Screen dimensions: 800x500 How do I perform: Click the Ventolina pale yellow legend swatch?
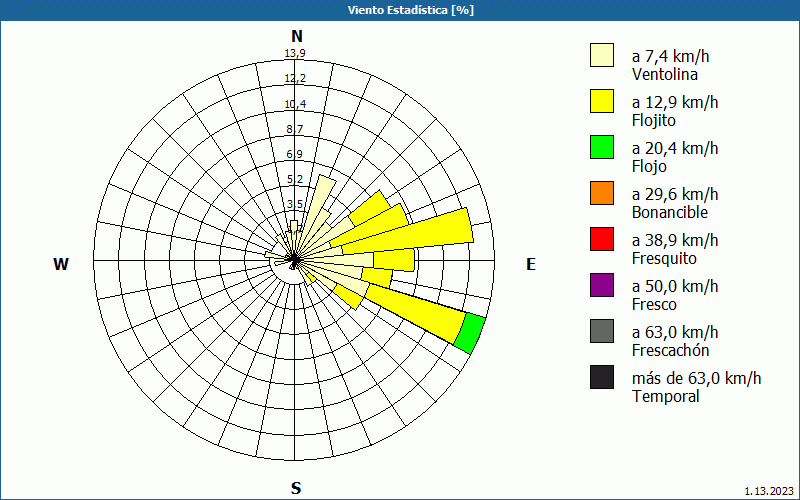point(602,55)
